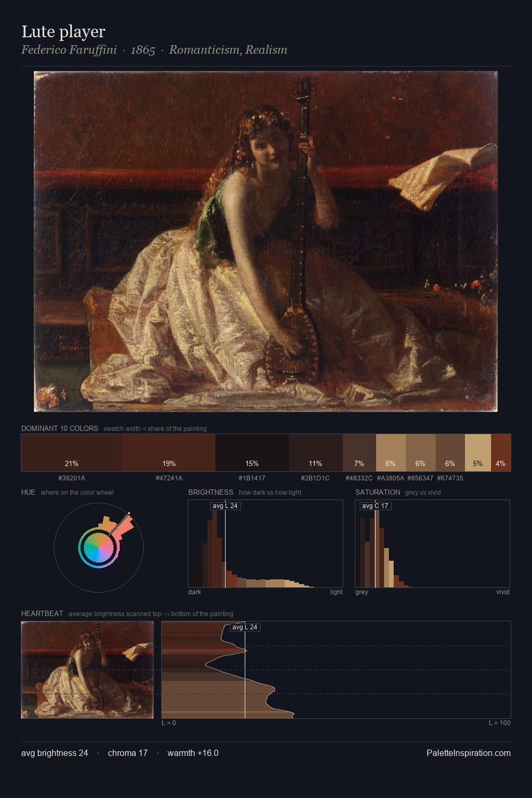Click the 'Lute player' title
The width and height of the screenshot is (532, 798).
coord(63,32)
